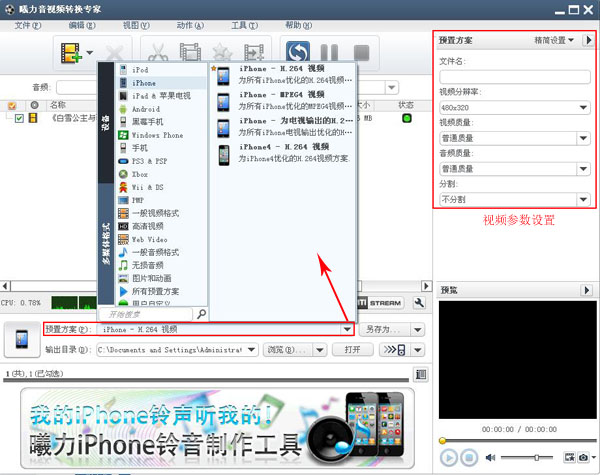Select the Wii & DS category

(x=161, y=187)
